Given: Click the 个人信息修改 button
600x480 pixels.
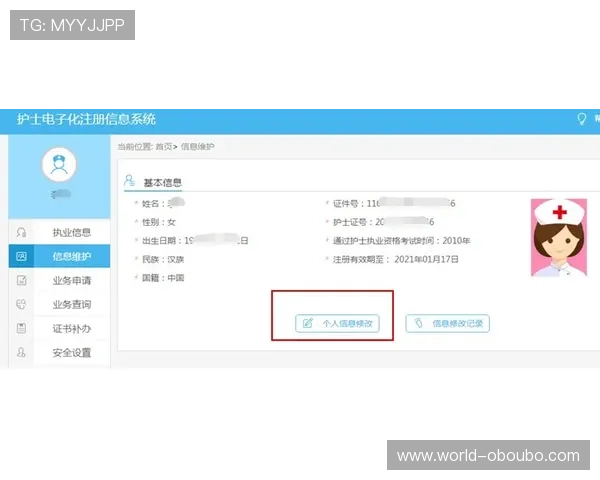Looking at the screenshot, I should [x=337, y=323].
